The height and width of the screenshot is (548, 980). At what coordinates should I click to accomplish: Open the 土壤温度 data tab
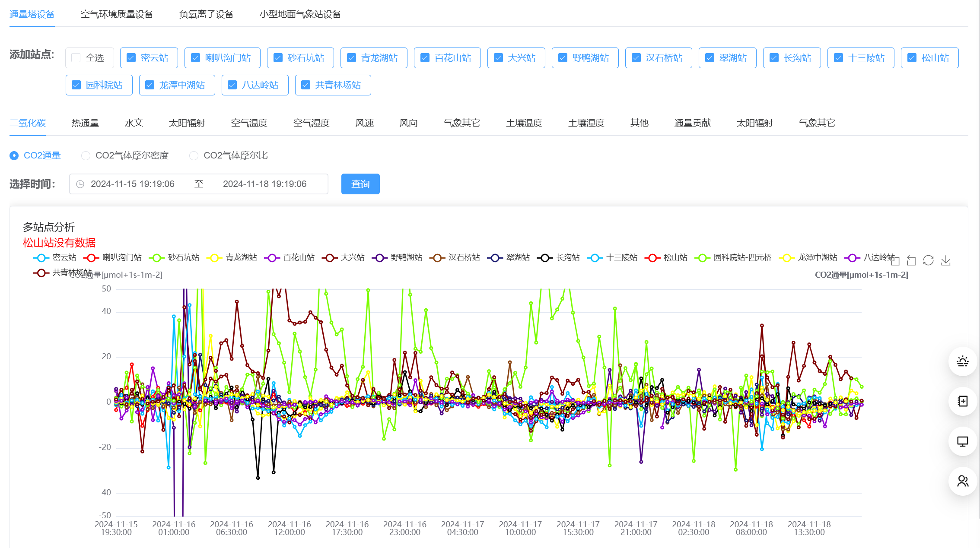click(524, 123)
